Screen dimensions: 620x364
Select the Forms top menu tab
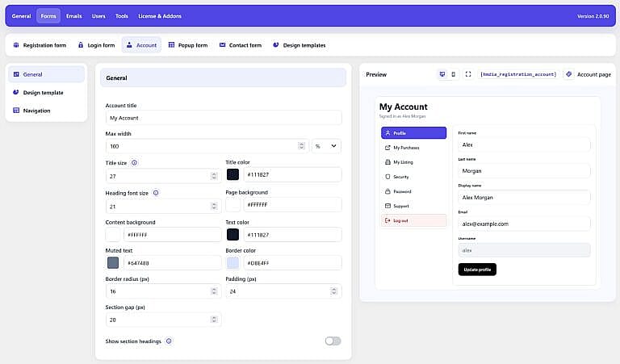(x=48, y=16)
